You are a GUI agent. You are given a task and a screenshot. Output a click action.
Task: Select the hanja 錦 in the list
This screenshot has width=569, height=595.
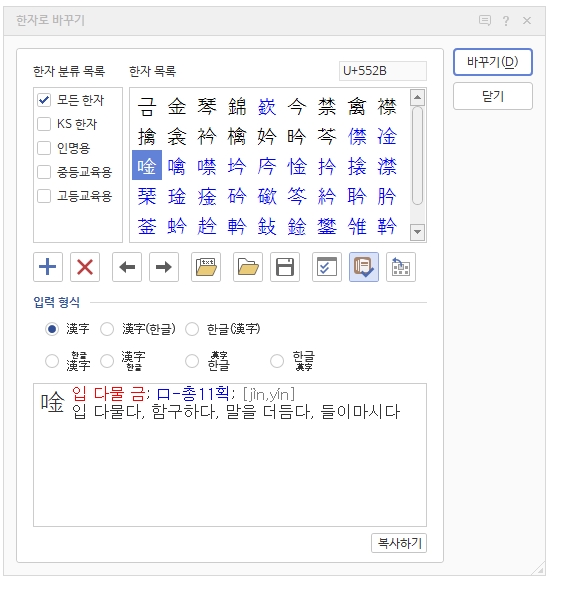237,106
